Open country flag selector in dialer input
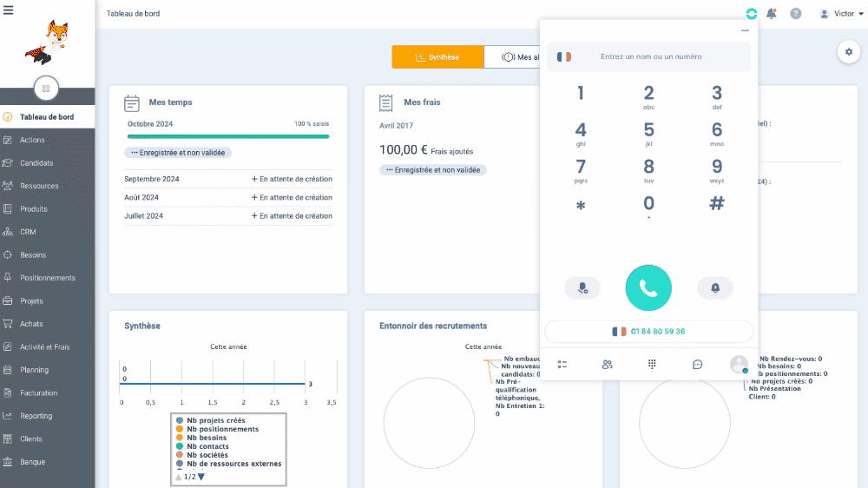 click(x=564, y=57)
